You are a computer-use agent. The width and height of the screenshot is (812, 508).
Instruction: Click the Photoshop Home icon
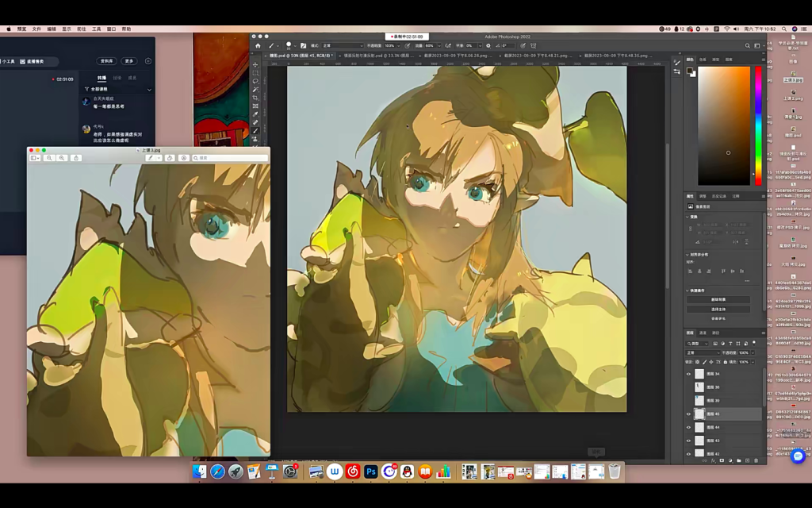[x=257, y=45]
